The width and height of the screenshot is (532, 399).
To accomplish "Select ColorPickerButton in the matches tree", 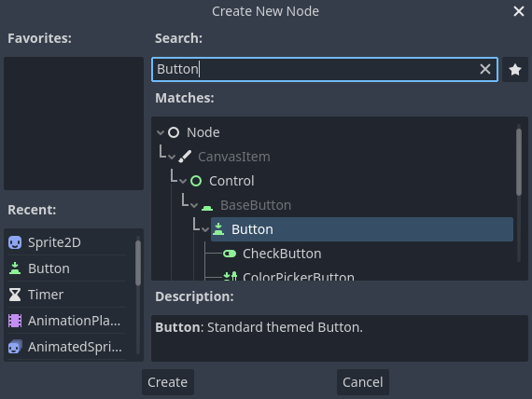I will 299,277.
